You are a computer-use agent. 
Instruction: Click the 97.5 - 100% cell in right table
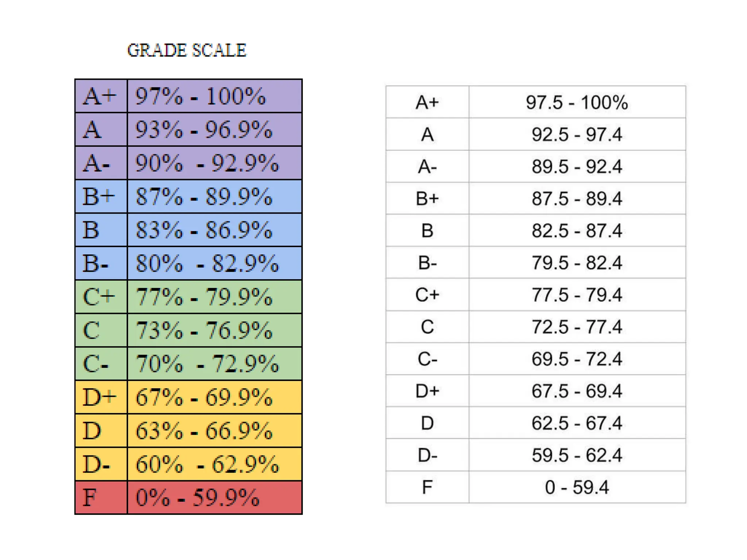click(x=577, y=102)
